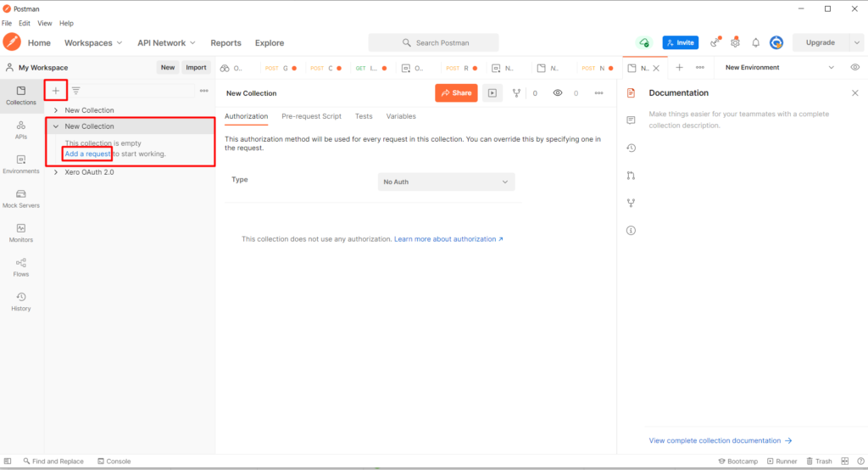Image resolution: width=868 pixels, height=470 pixels.
Task: Open Find and Replace in status bar
Action: click(53, 462)
